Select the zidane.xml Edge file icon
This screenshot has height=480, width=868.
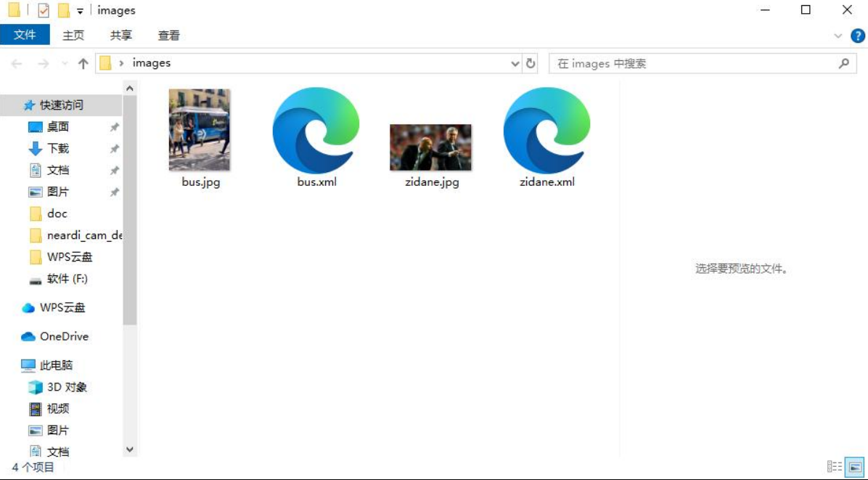[547, 130]
